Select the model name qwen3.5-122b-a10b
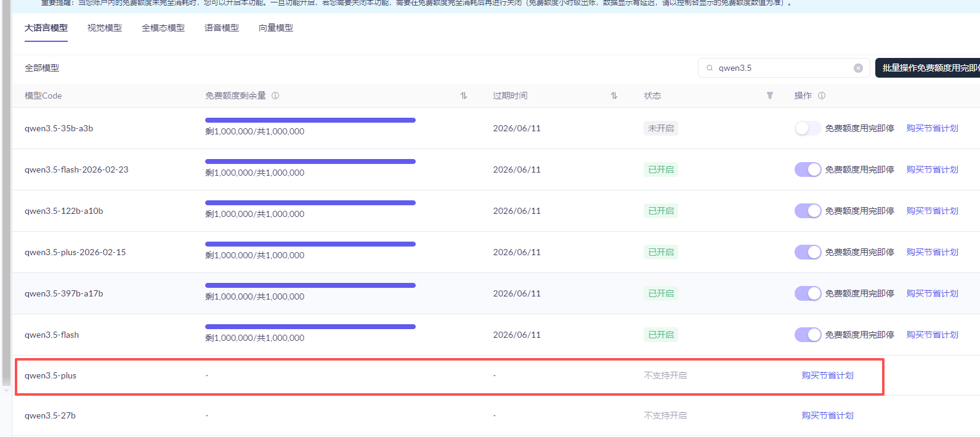 click(x=64, y=211)
